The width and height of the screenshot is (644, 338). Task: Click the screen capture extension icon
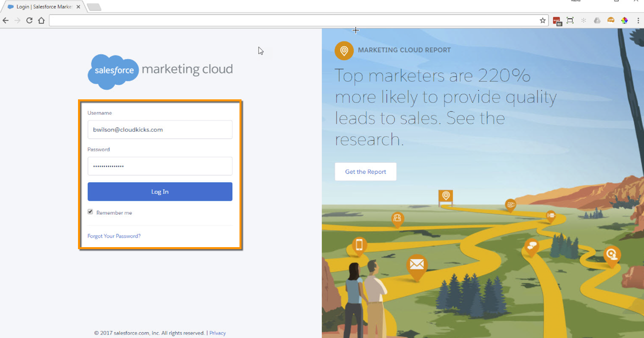pyautogui.click(x=570, y=20)
